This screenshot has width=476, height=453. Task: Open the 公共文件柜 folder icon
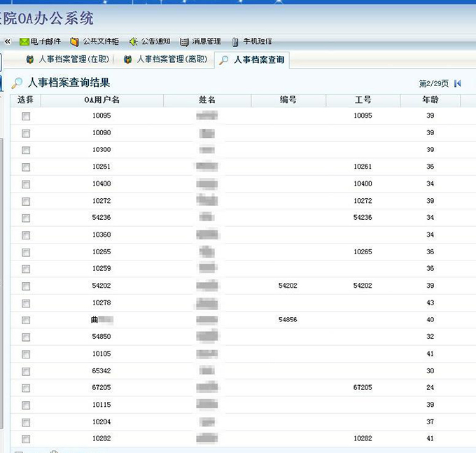click(x=74, y=41)
